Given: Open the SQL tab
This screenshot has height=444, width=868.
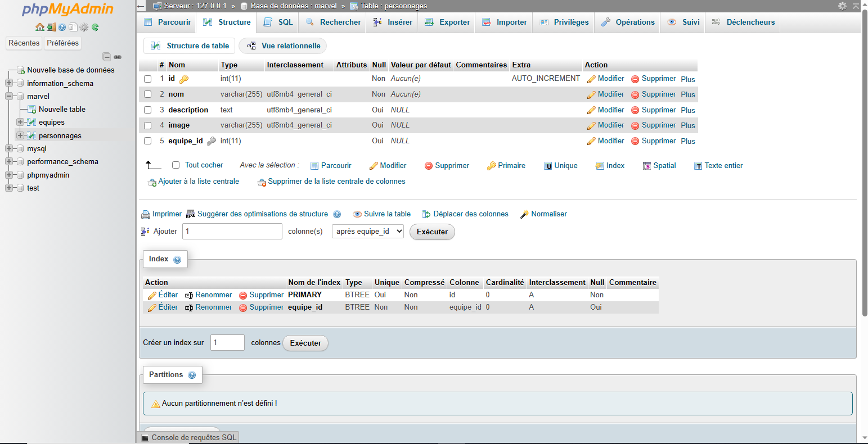Looking at the screenshot, I should tap(278, 22).
